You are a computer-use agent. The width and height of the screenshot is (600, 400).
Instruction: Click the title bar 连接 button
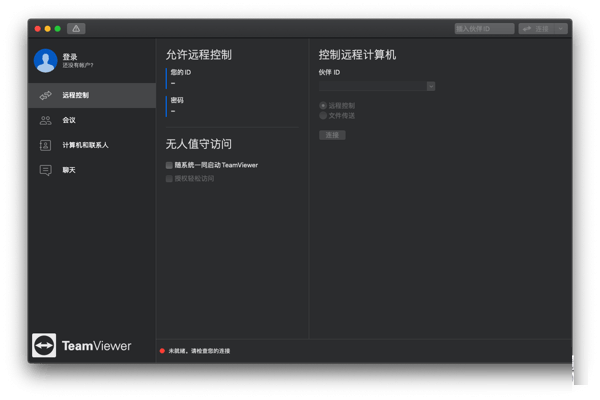click(536, 28)
